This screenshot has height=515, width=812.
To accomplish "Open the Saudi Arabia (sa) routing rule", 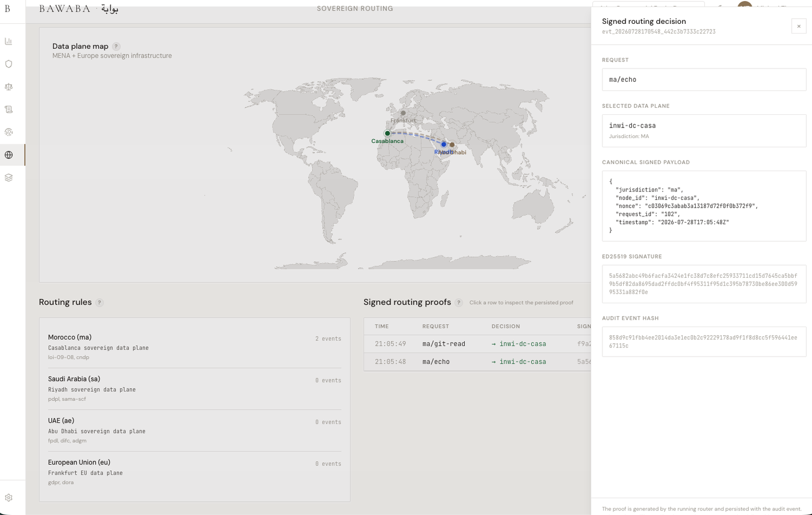I will (194, 389).
